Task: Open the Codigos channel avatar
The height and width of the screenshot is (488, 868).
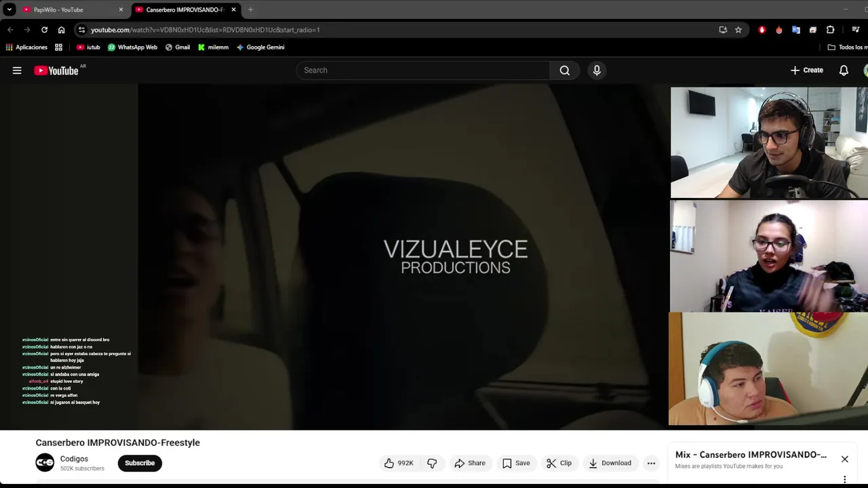Action: 45,463
